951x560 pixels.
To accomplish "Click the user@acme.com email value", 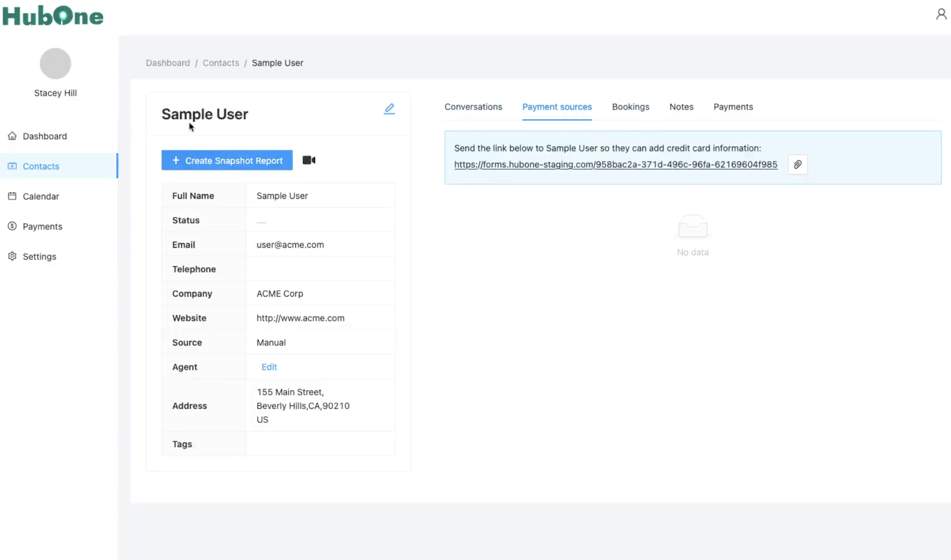I will click(290, 245).
